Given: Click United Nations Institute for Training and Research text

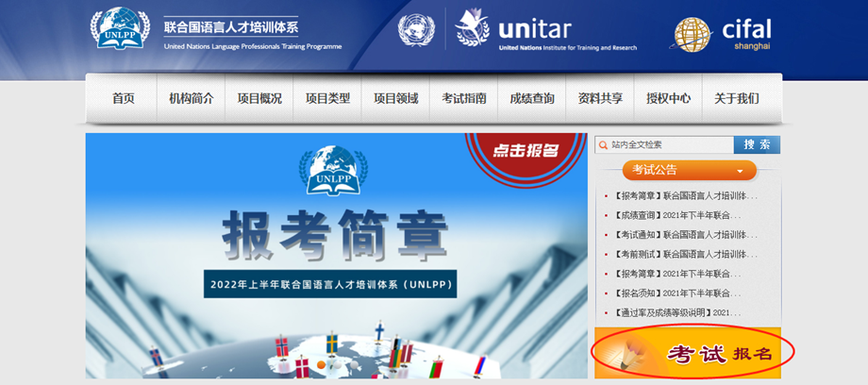Looking at the screenshot, I should click(x=567, y=48).
